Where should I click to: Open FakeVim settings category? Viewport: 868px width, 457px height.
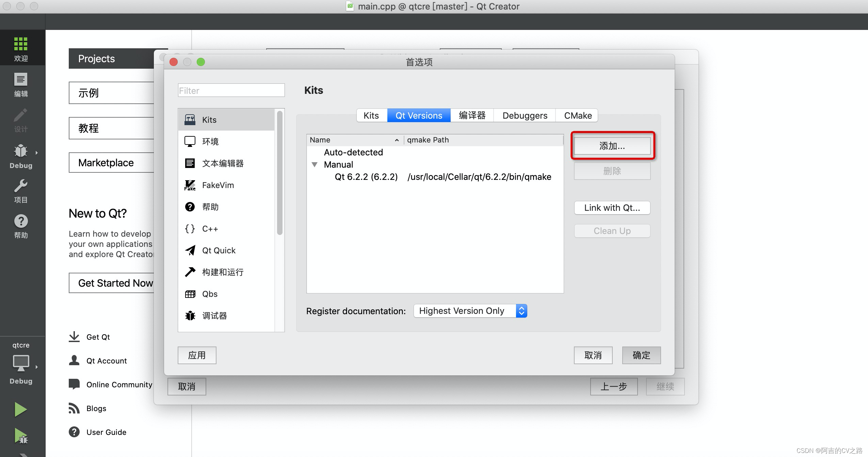coord(226,185)
